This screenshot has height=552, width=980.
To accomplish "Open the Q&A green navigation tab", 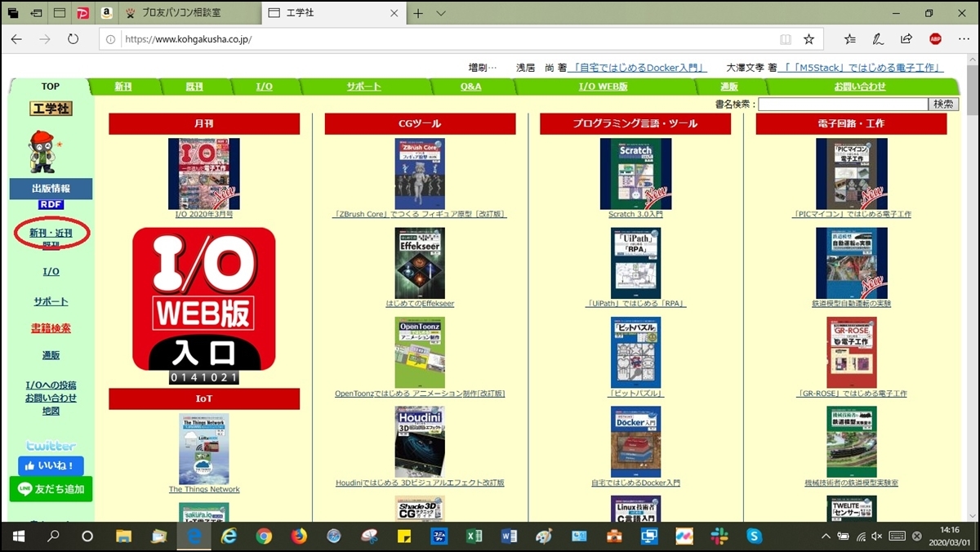I will click(x=470, y=87).
